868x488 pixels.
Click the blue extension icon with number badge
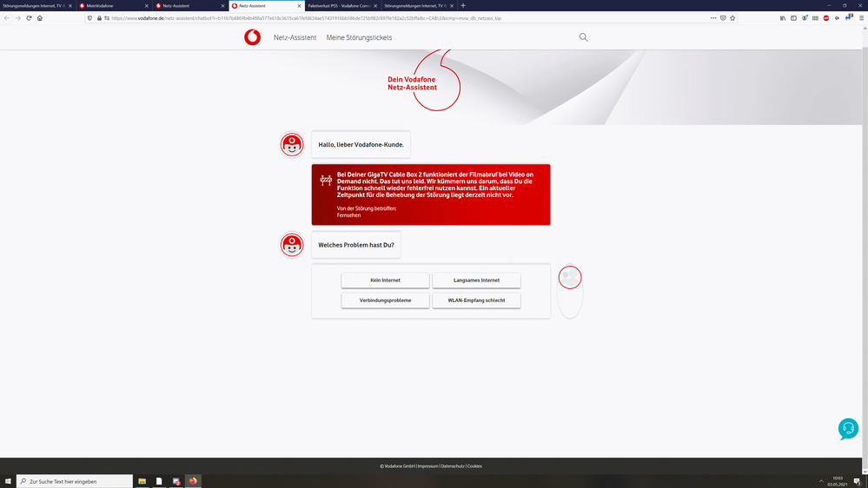pos(849,17)
